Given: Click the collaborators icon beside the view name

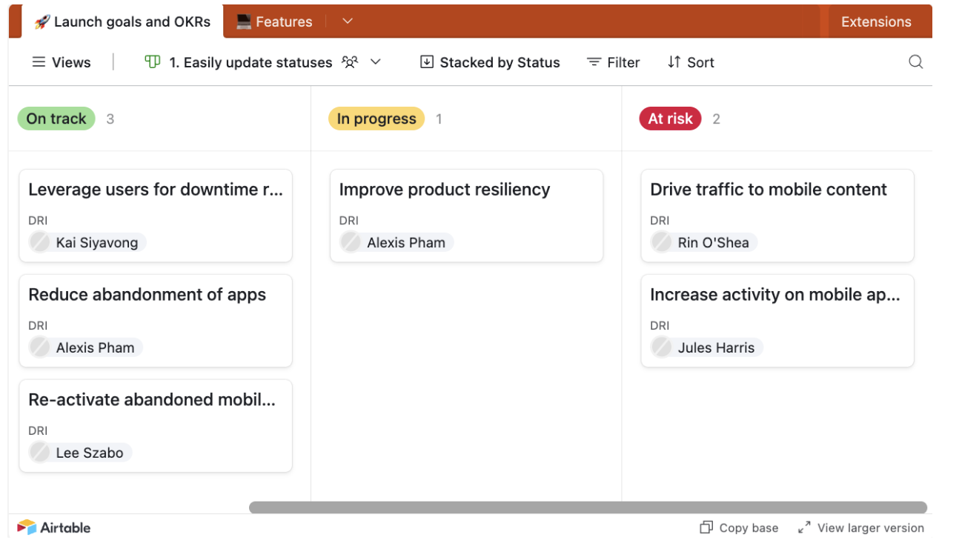Looking at the screenshot, I should [350, 62].
